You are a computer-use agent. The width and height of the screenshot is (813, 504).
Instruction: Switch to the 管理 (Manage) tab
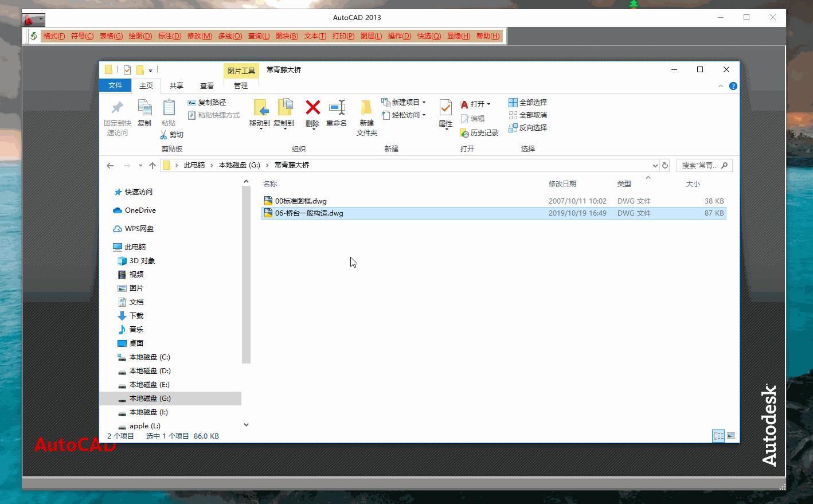(x=241, y=86)
